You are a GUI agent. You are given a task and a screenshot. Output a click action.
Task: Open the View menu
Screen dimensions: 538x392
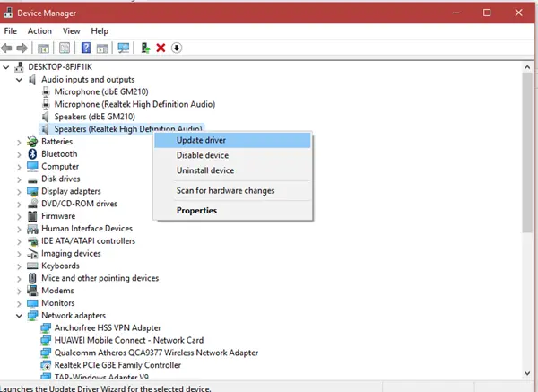(x=72, y=31)
